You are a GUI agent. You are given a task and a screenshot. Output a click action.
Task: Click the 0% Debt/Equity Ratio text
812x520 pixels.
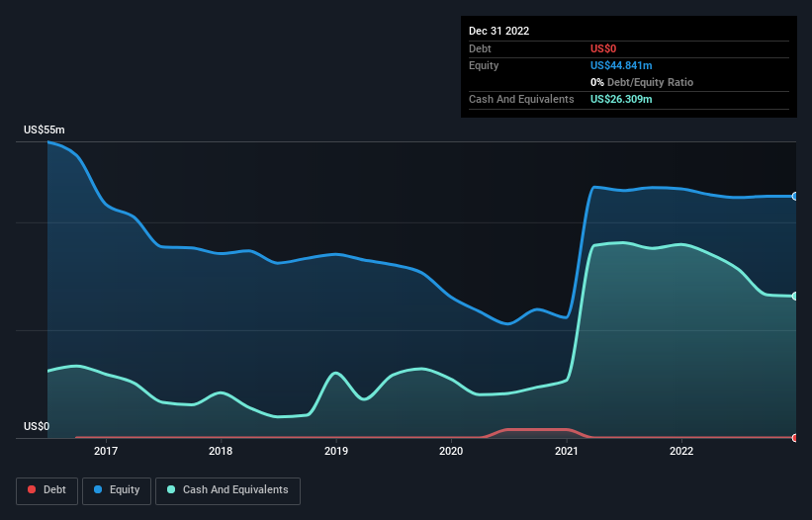pos(642,82)
